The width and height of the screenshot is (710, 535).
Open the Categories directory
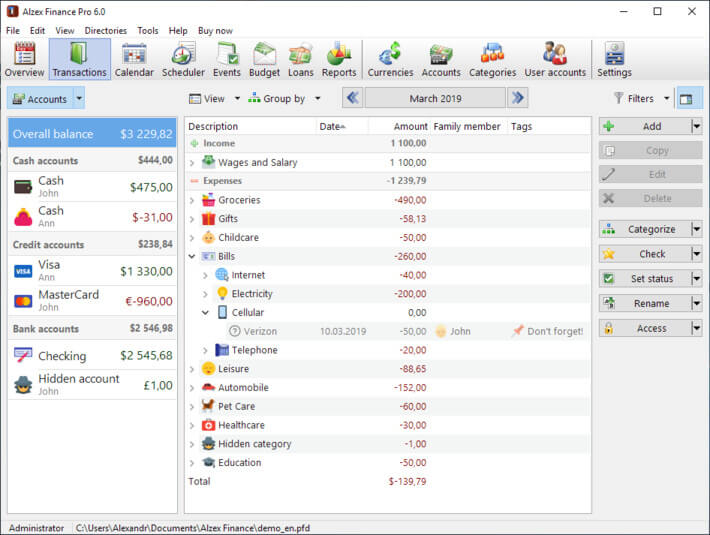pos(492,59)
